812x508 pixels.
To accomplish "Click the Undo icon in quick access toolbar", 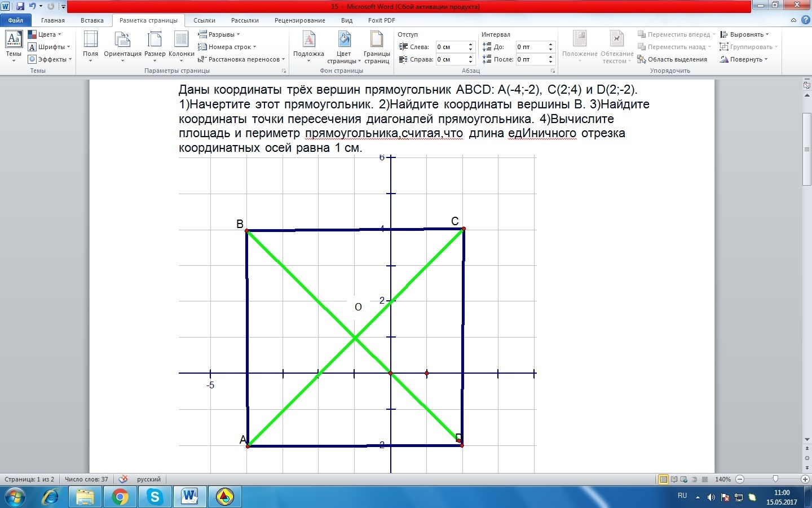I will click(33, 6).
